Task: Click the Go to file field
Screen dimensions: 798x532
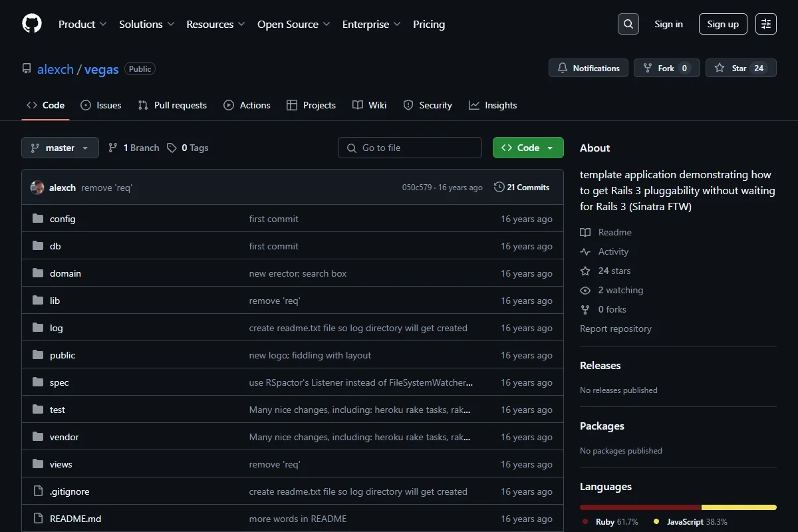Action: point(410,148)
